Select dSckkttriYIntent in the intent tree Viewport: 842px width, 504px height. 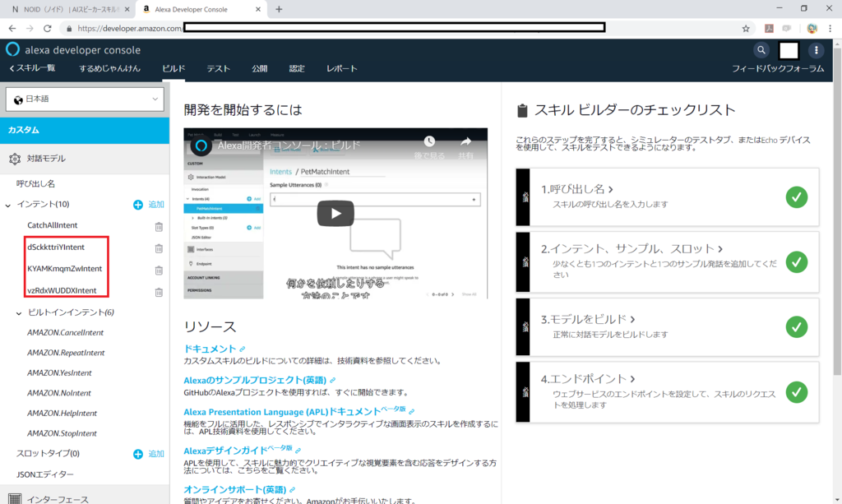pos(56,247)
